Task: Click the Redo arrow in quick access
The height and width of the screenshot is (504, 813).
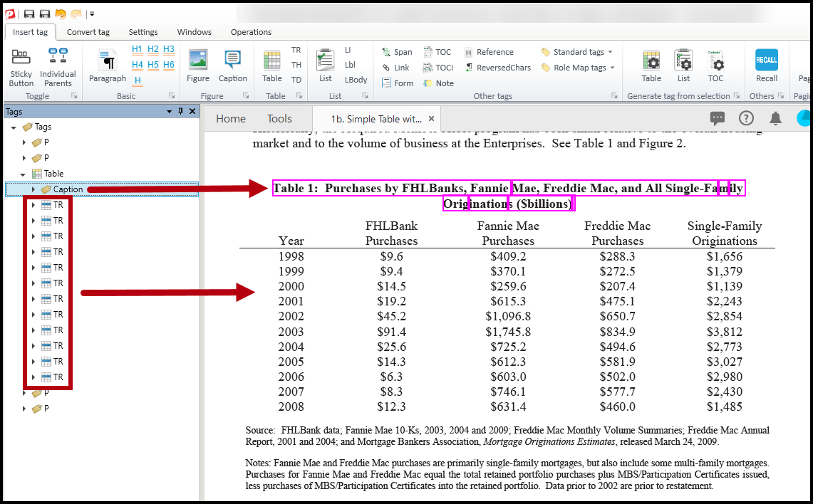Action: click(x=76, y=14)
